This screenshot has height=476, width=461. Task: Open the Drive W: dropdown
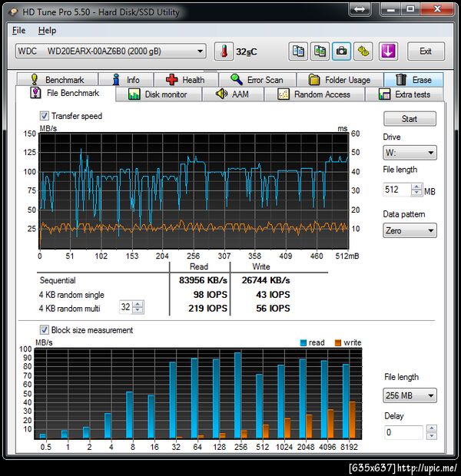[x=410, y=152]
